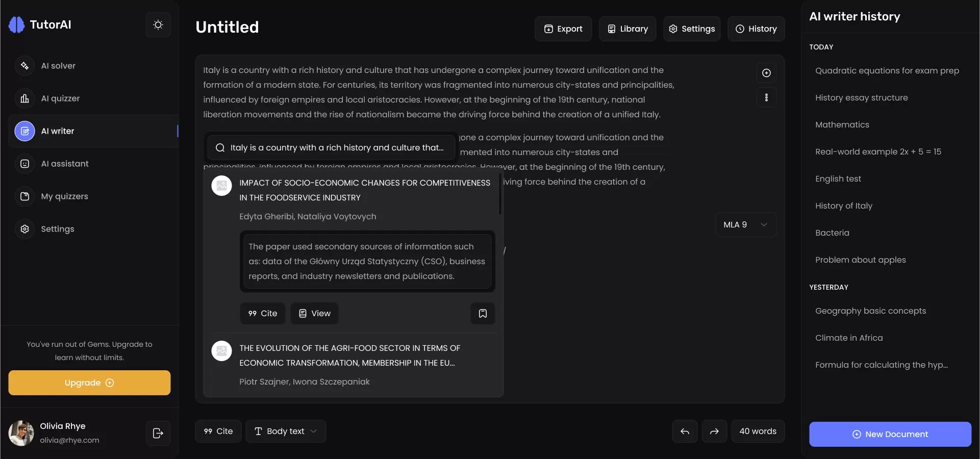Open the Library panel
This screenshot has height=459, width=980.
point(627,29)
